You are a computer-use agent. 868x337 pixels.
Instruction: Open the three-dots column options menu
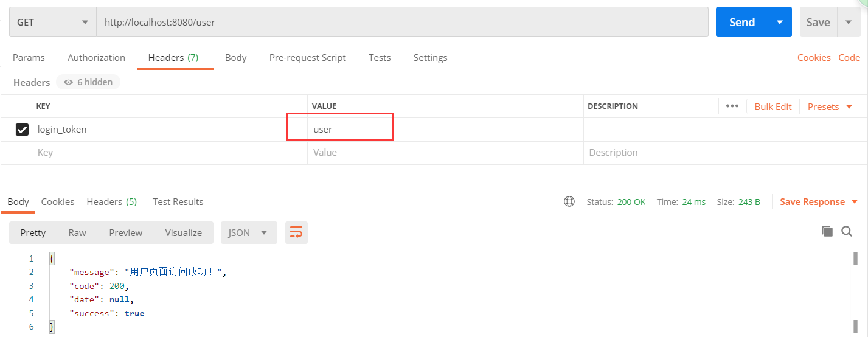click(732, 106)
